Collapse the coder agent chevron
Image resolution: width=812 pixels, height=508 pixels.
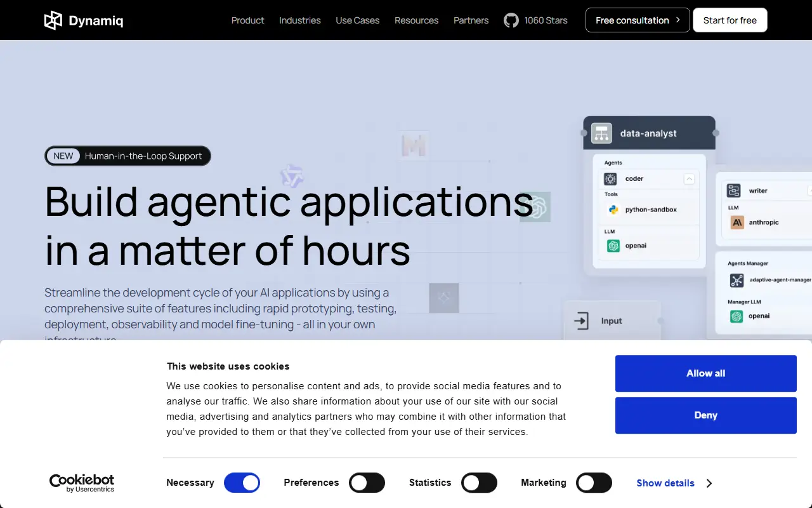click(x=690, y=179)
